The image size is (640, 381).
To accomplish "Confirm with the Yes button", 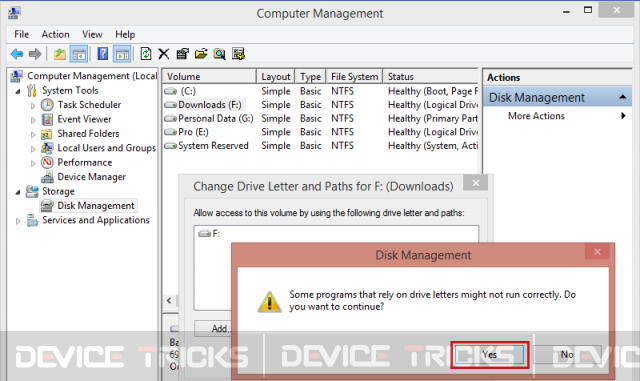I will (490, 354).
